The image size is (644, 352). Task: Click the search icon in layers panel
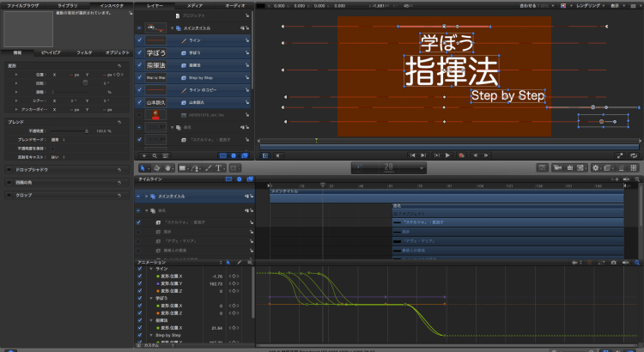click(154, 155)
